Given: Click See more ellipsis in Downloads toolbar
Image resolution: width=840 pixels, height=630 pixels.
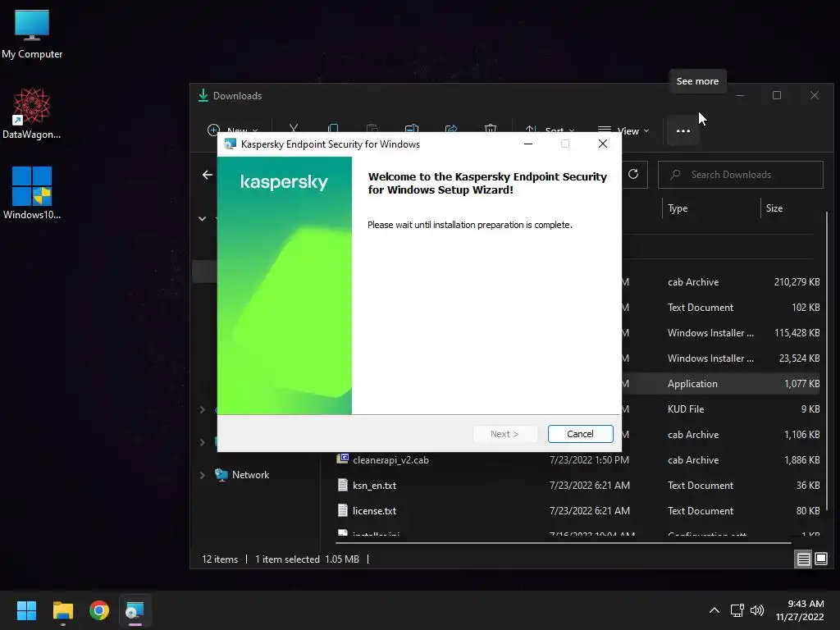Looking at the screenshot, I should (x=683, y=130).
